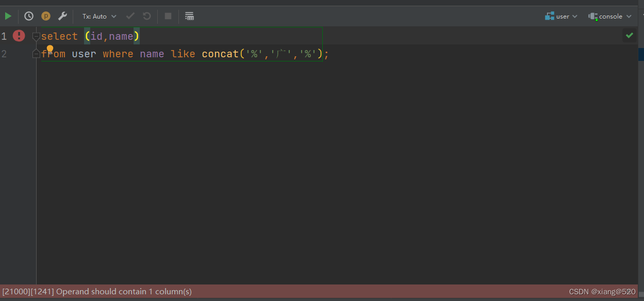
Task: Run the query with the green Execute arrow
Action: point(8,16)
